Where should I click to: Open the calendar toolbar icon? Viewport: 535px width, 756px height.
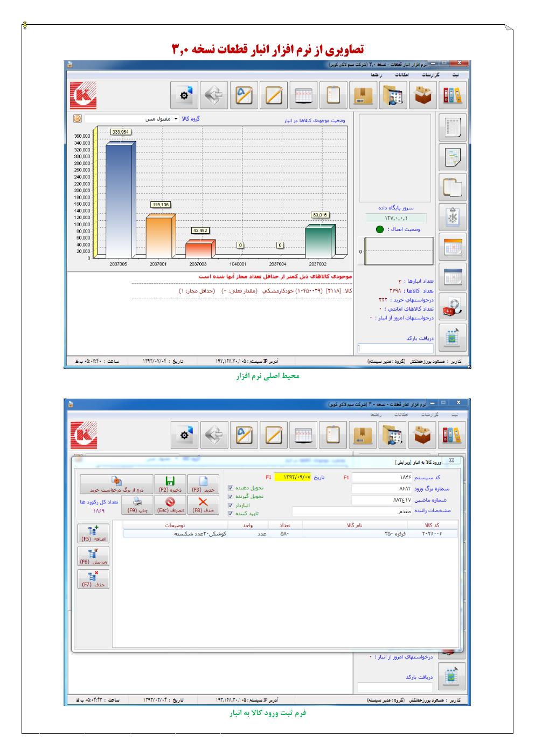point(303,96)
